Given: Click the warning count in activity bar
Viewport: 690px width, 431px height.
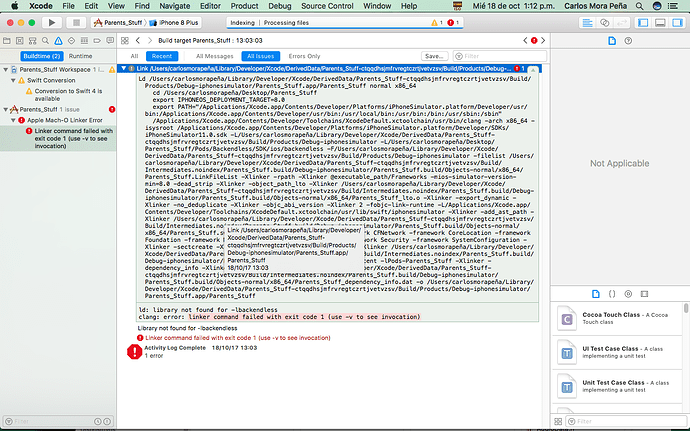Looking at the screenshot, I should pyautogui.click(x=437, y=22).
